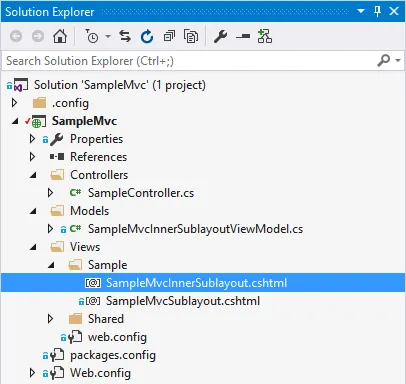Collapse the Controllers folder

click(33, 175)
